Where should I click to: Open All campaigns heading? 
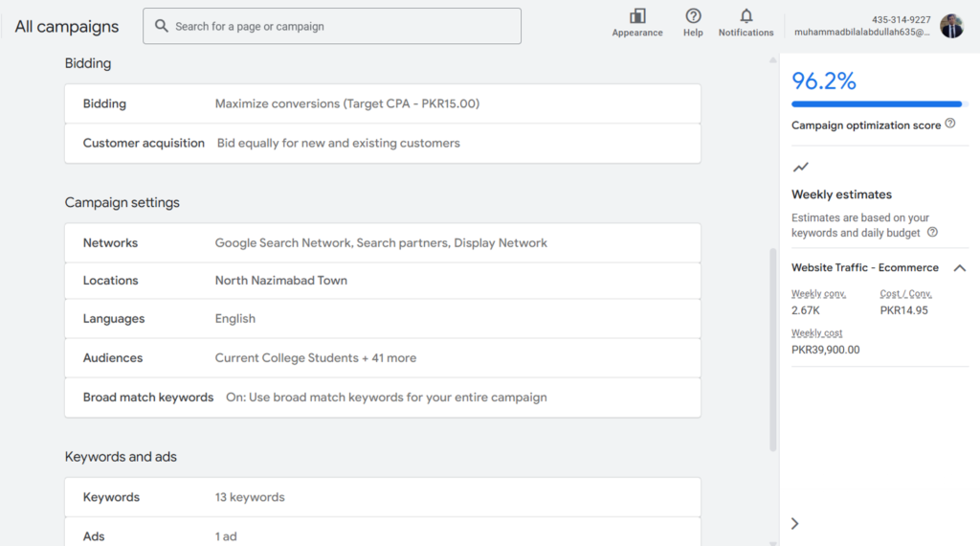click(67, 26)
